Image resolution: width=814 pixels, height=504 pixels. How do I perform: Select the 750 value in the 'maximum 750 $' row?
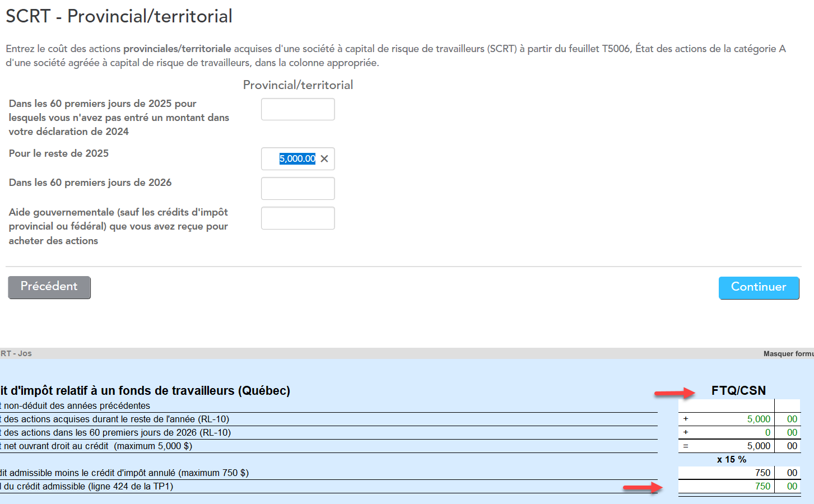(762, 473)
